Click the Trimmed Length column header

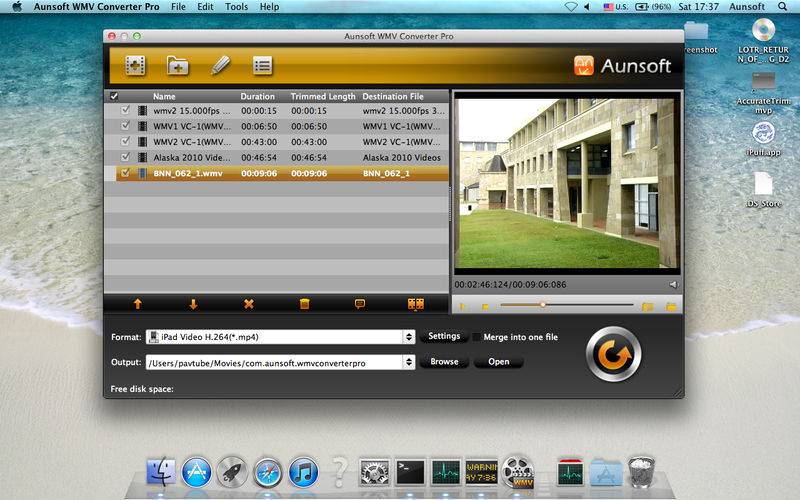322,96
